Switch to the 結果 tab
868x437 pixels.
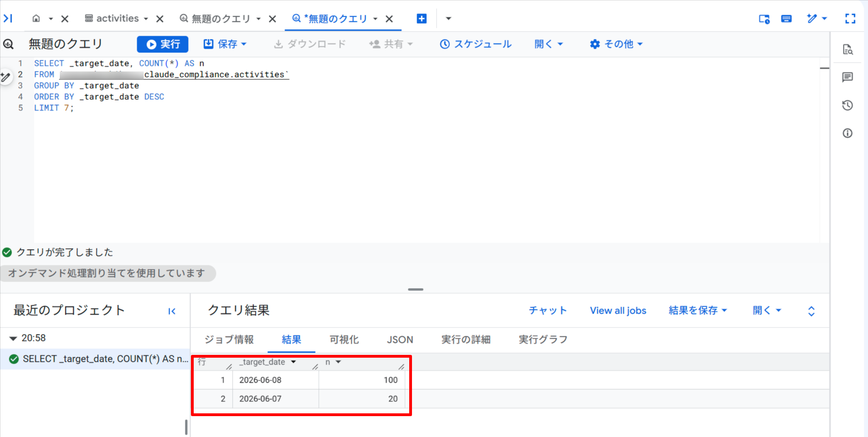tap(291, 340)
